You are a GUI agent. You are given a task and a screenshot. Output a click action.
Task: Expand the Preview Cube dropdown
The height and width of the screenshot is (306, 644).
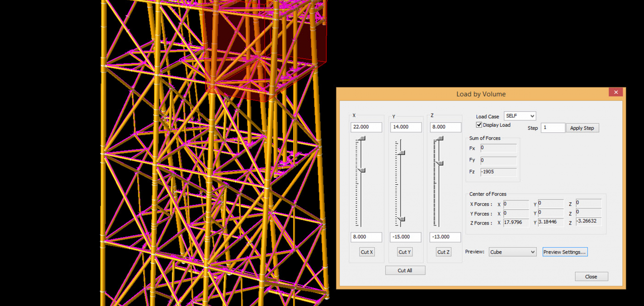[512, 252]
